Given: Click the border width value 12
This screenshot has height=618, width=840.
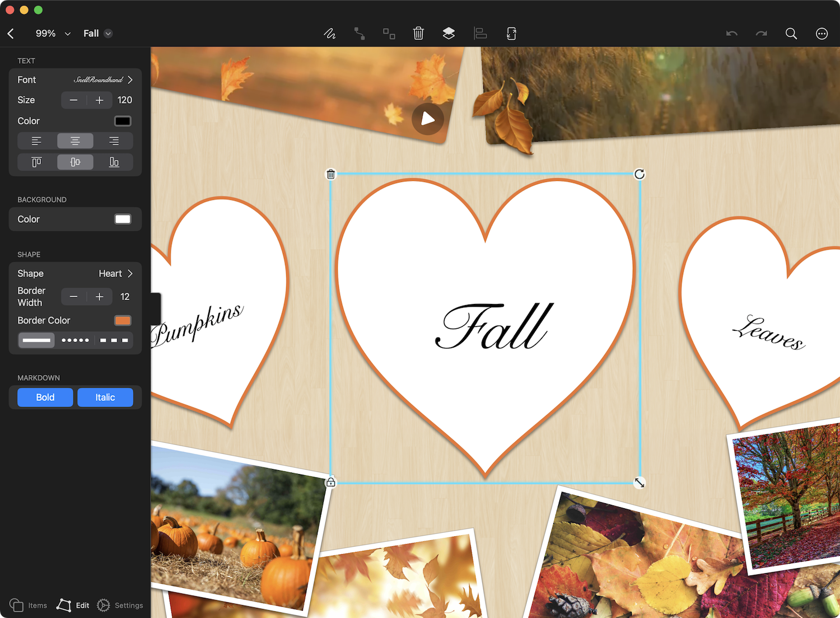Looking at the screenshot, I should [x=125, y=297].
